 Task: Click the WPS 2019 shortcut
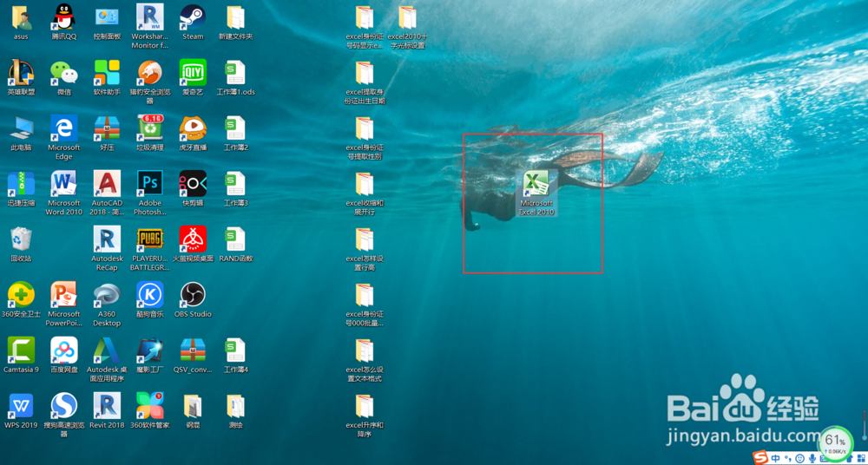pyautogui.click(x=21, y=410)
